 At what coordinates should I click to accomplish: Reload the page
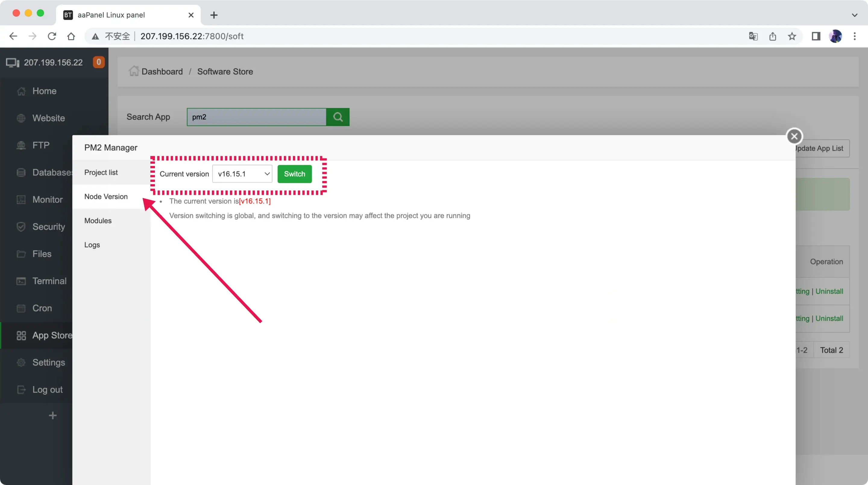pyautogui.click(x=52, y=36)
